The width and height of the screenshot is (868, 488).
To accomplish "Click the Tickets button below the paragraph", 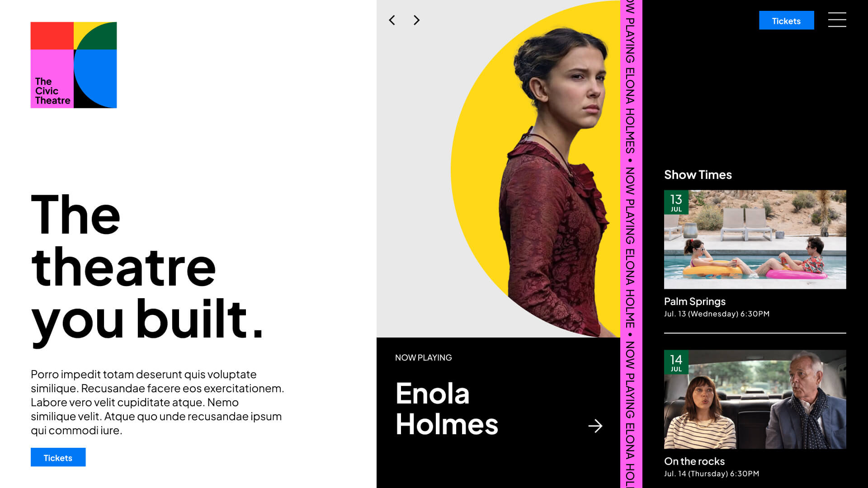I will click(x=58, y=457).
